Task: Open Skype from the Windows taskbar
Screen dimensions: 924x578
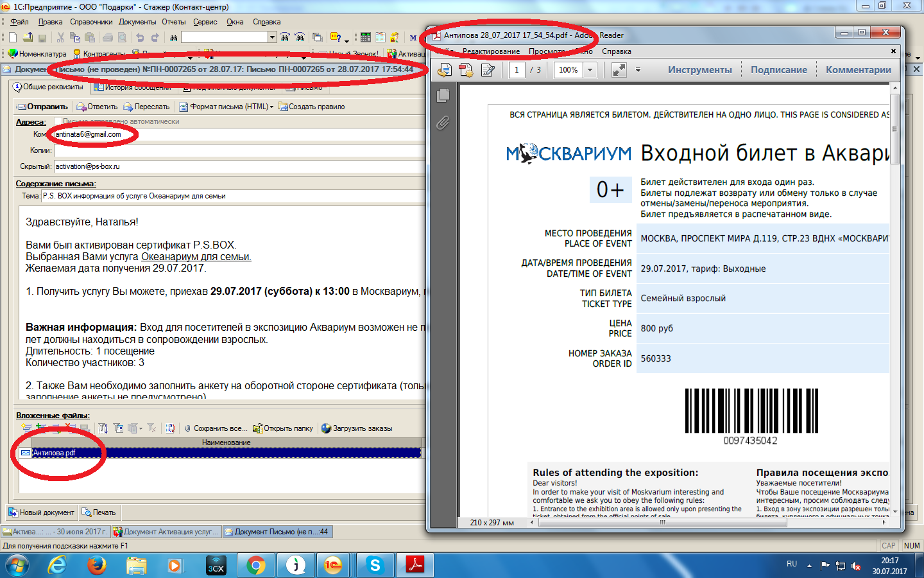Action: click(375, 565)
